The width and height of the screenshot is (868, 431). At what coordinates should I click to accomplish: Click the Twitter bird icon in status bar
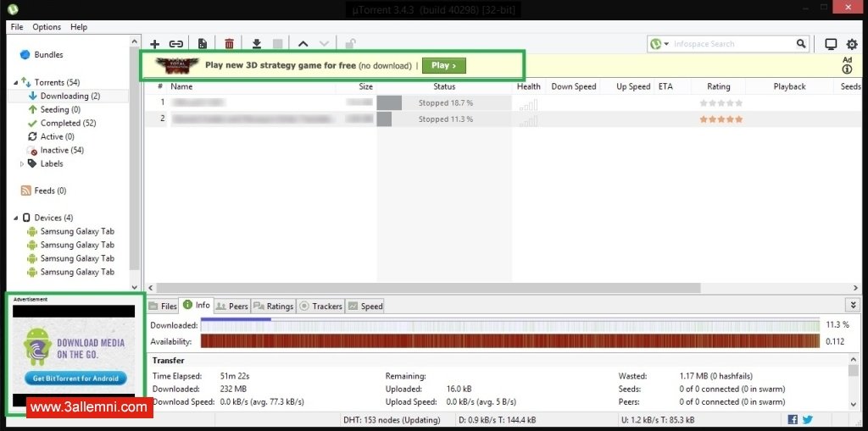pos(807,420)
